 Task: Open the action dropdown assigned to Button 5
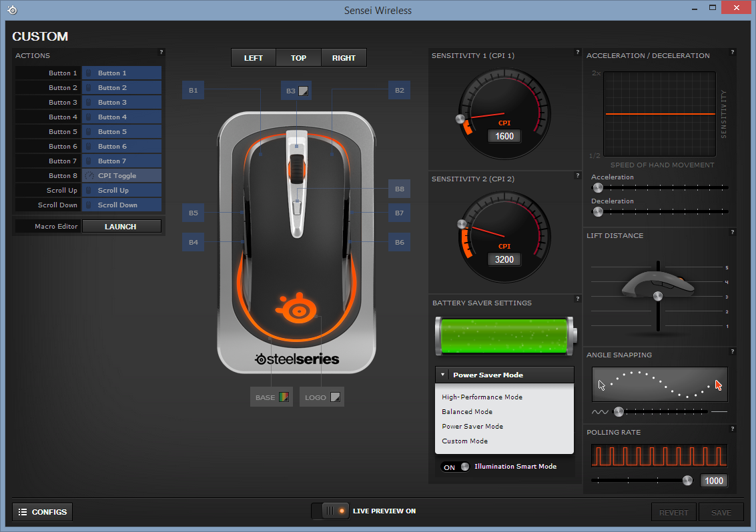point(121,132)
